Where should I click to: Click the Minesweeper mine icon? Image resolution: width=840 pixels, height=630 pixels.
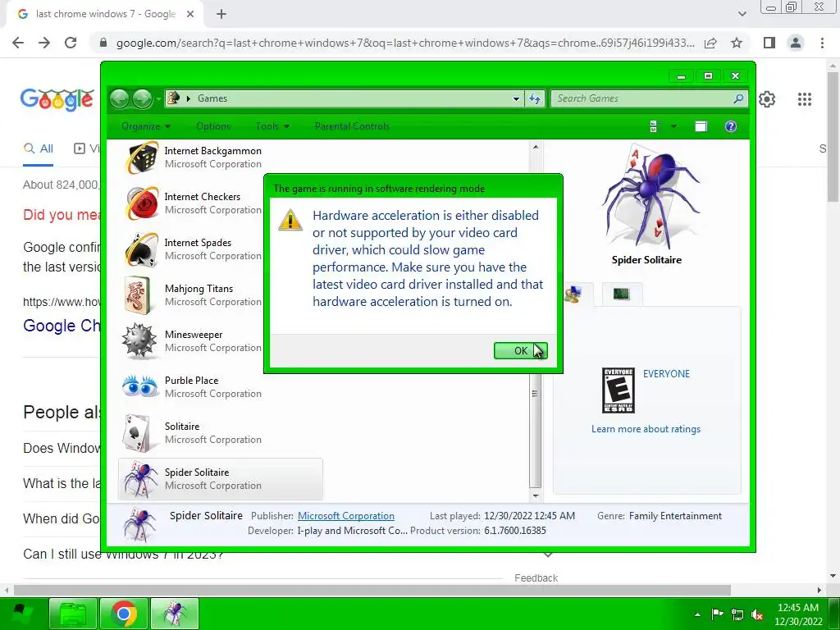tap(139, 340)
